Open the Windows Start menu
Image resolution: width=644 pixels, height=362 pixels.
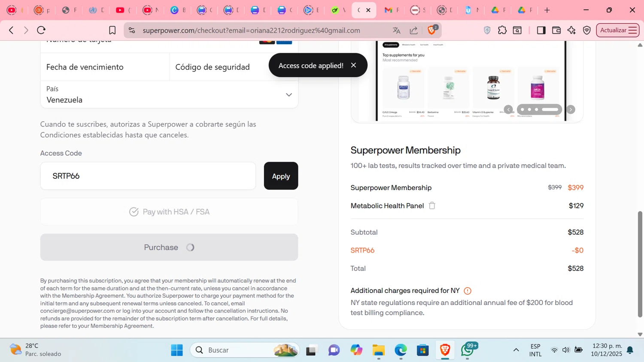pos(177,350)
